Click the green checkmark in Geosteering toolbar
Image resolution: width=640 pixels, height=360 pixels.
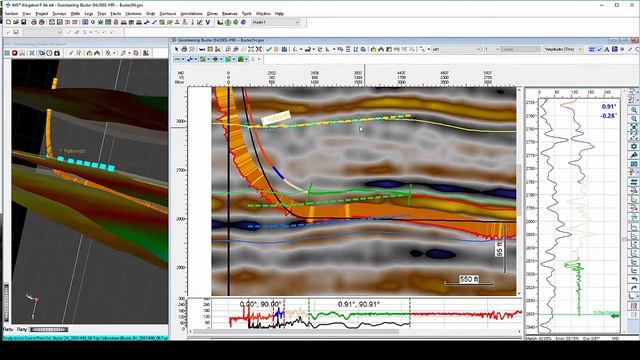coord(269,49)
